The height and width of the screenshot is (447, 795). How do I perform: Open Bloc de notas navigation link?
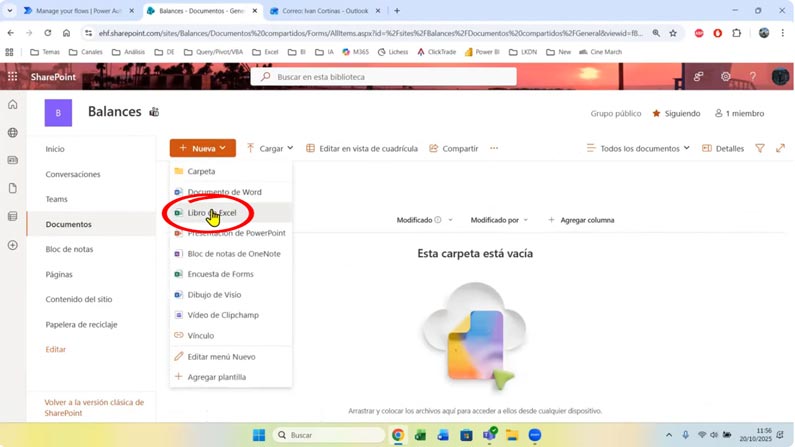pos(69,249)
